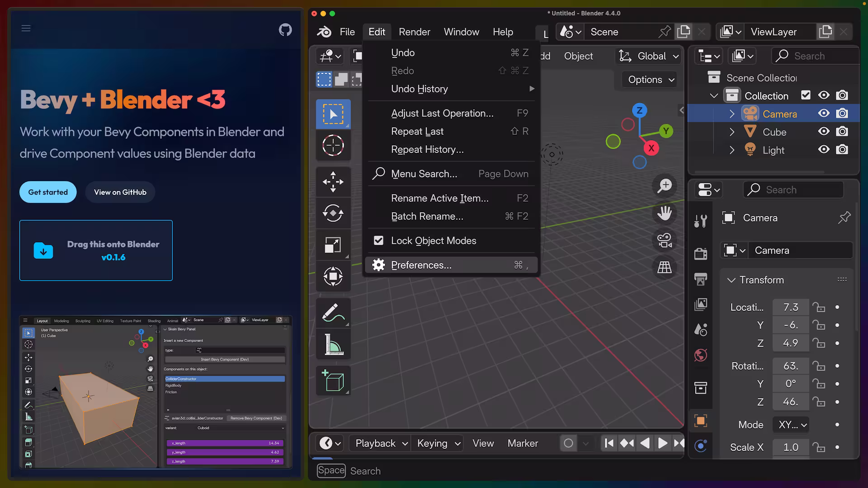Screen dimensions: 868x488
Task: Click Get started button
Action: pos(48,192)
